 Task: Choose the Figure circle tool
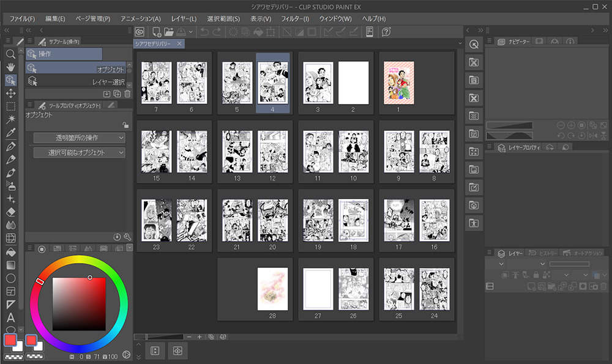pos(10,278)
